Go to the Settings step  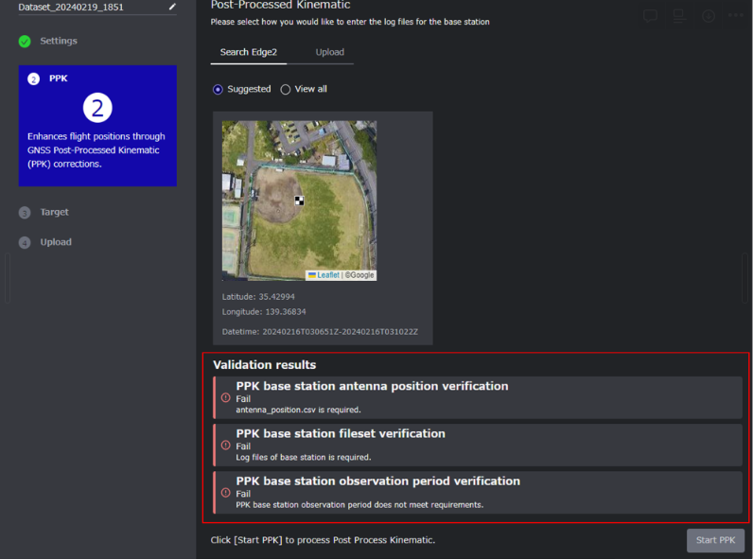click(x=58, y=41)
